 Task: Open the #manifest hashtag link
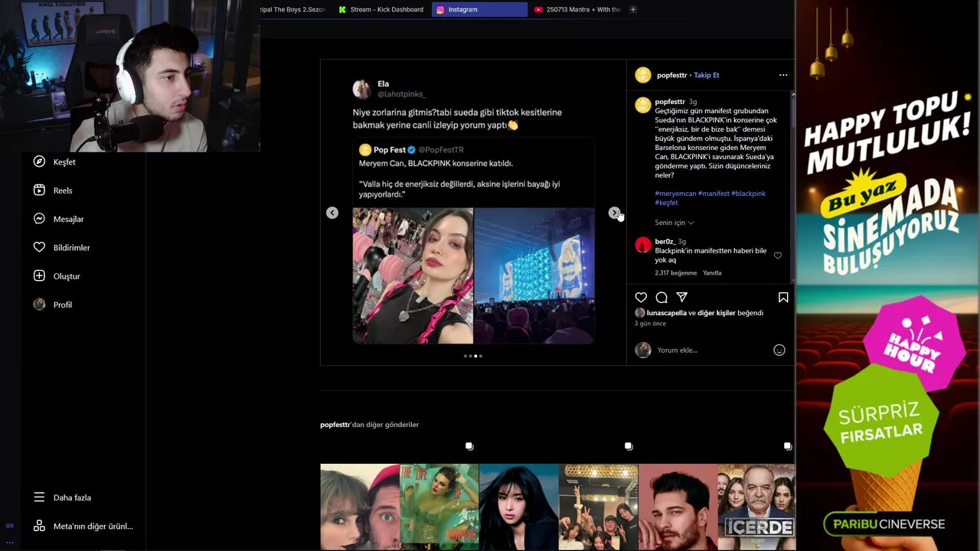[714, 194]
